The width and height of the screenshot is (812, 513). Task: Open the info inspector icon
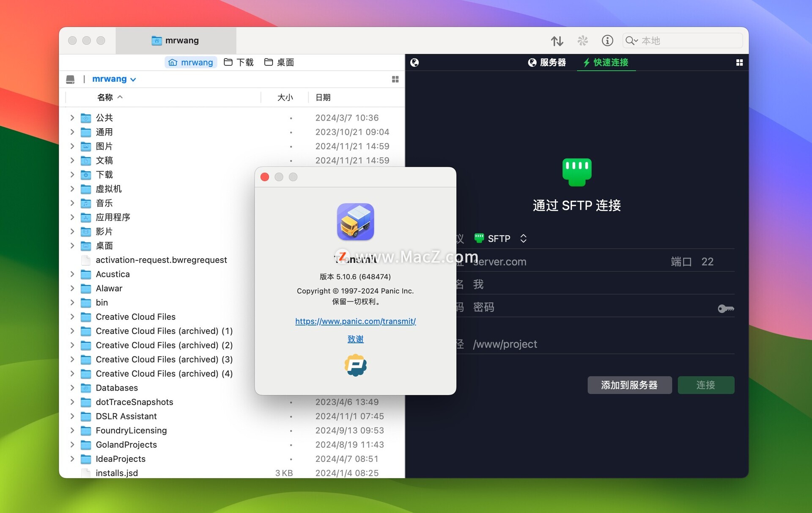tap(607, 41)
